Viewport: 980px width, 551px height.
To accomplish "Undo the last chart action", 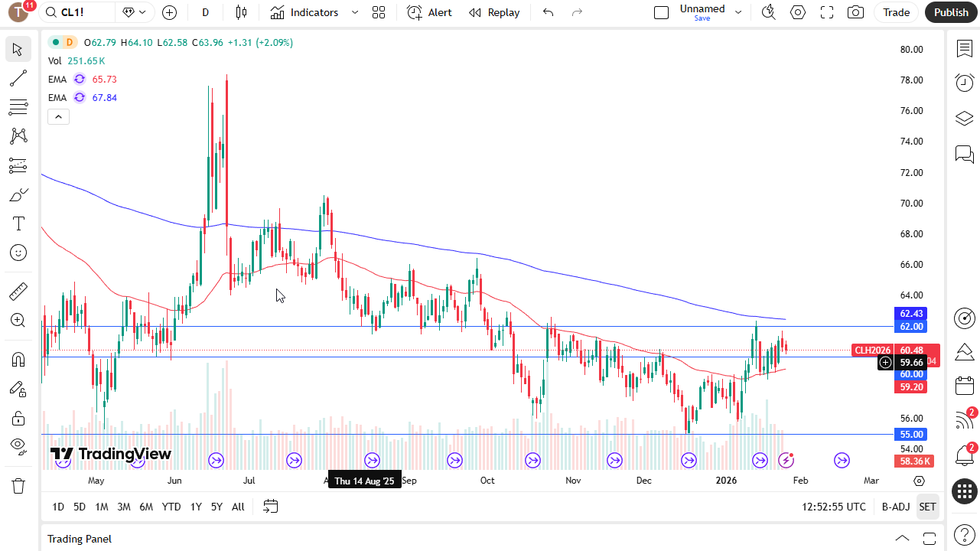I will click(548, 12).
